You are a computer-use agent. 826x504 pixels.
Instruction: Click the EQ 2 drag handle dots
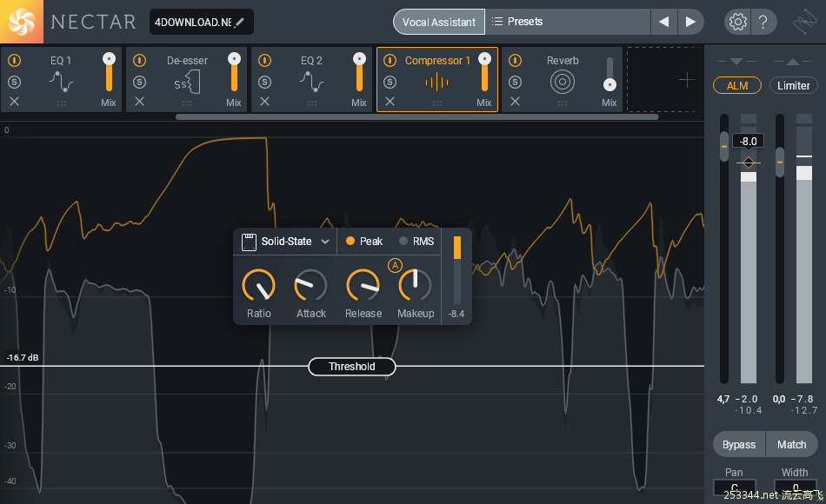312,103
